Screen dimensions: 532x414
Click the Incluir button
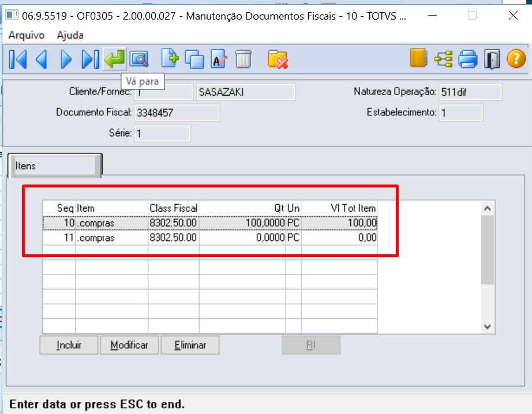[x=69, y=345]
